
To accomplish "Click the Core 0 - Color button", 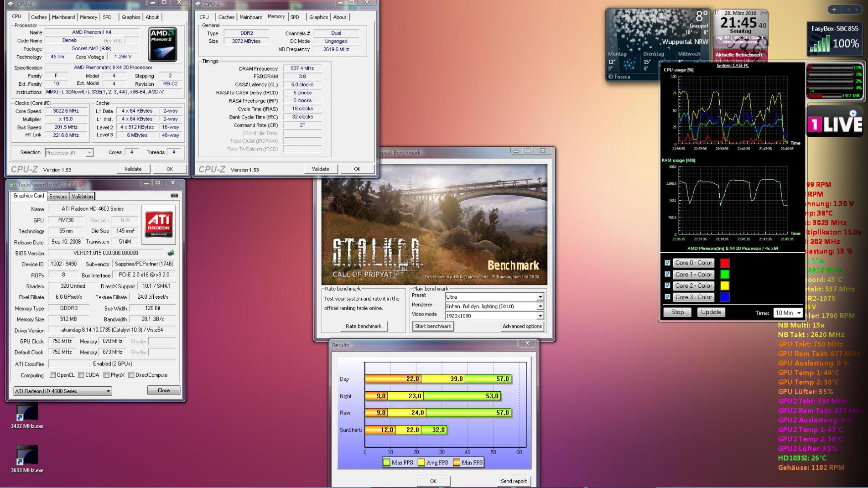I will (693, 263).
